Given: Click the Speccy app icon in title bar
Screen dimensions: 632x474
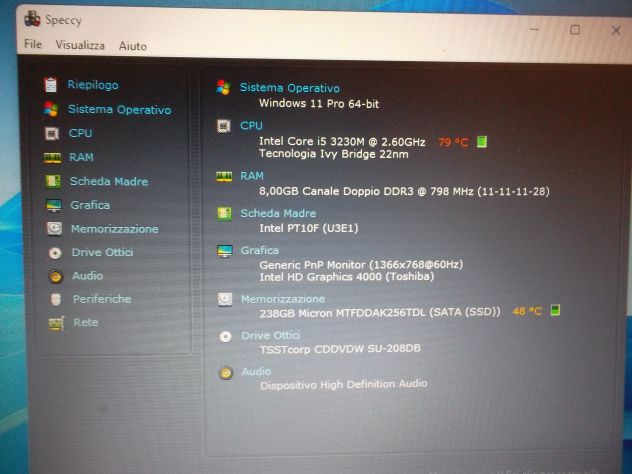Looking at the screenshot, I should [32, 19].
